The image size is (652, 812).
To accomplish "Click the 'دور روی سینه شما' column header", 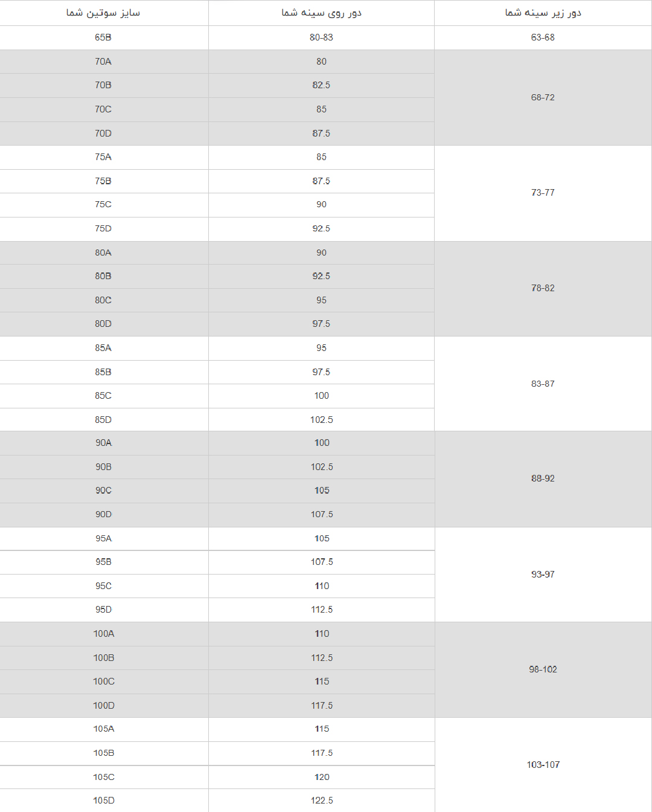I will 321,13.
